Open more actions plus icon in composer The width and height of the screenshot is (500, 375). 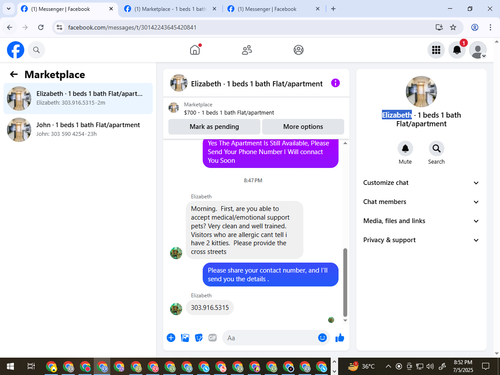click(171, 338)
